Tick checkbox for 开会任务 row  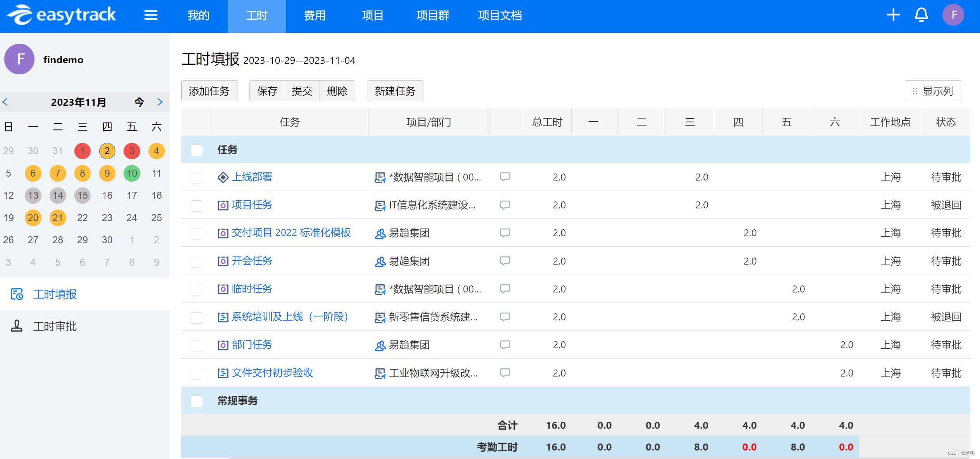pos(196,261)
